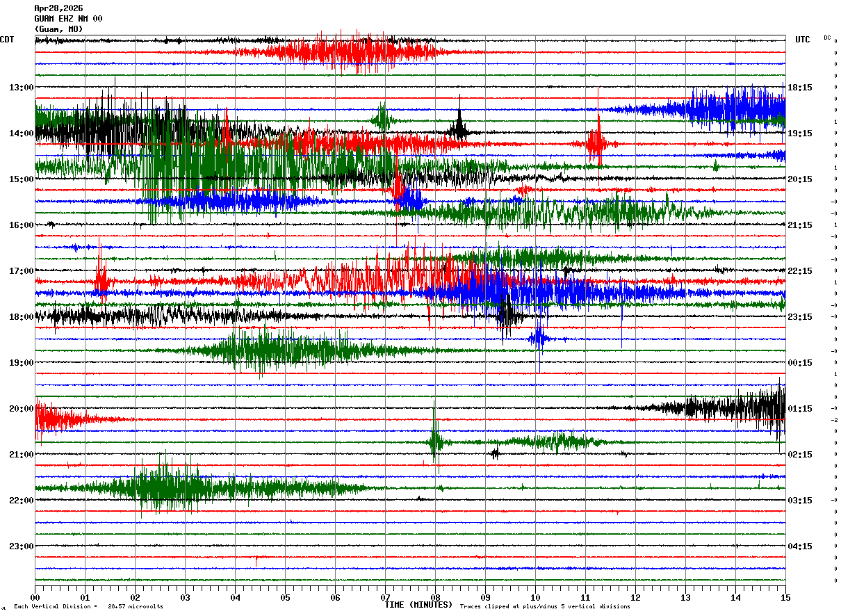Click the Traces clipped footer note
Viewport: 841px width, 616px height.
tap(545, 606)
